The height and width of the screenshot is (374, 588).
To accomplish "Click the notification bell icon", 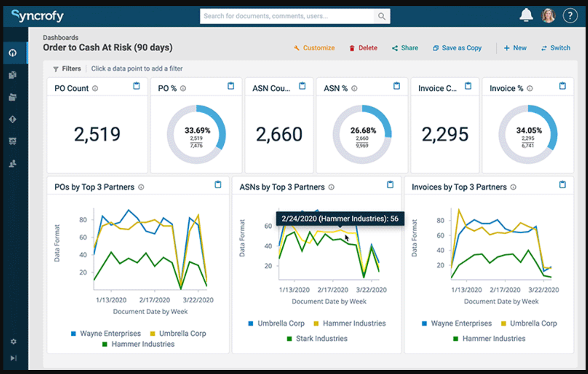I will [526, 15].
